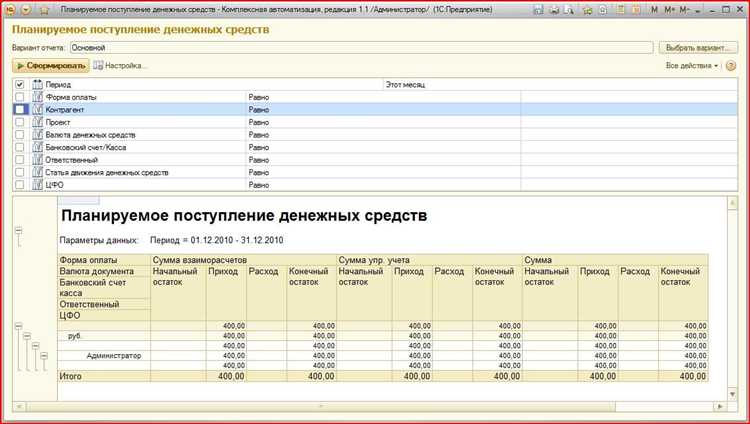
Task: Click Равно condition in Контрагент row
Action: point(259,110)
